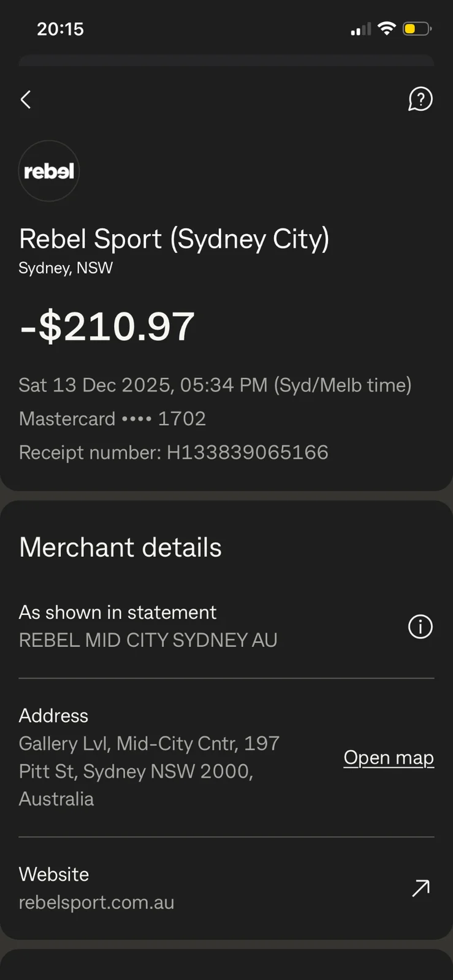The height and width of the screenshot is (980, 453).
Task: Tap the Address row text
Action: point(149,757)
